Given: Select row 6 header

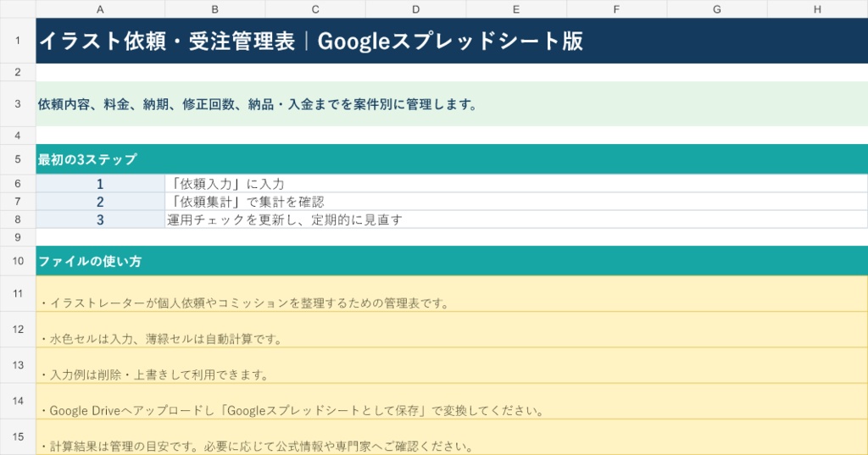Looking at the screenshot, I should [x=18, y=183].
